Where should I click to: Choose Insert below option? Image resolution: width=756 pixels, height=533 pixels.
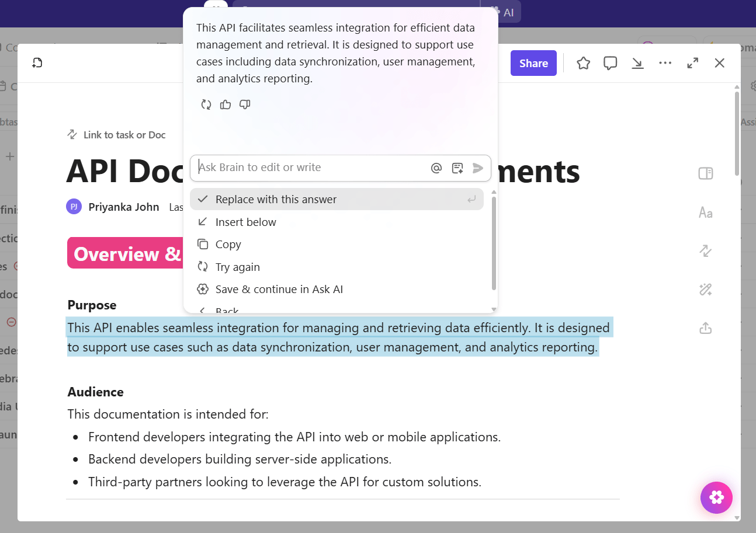[246, 222]
